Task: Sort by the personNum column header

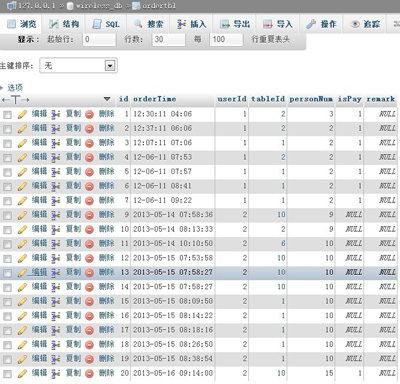Action: 311,99
